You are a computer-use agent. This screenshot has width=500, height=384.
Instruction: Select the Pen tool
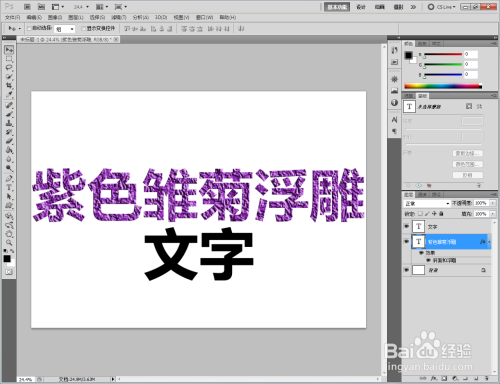pyautogui.click(x=9, y=179)
